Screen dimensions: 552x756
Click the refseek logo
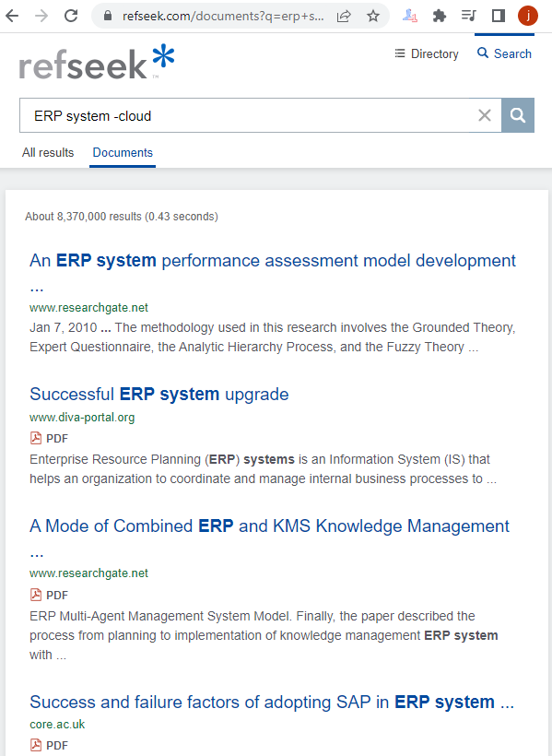pyautogui.click(x=97, y=62)
